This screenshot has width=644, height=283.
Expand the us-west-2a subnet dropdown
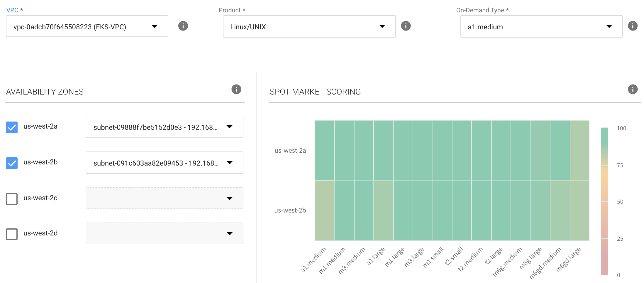(x=164, y=127)
